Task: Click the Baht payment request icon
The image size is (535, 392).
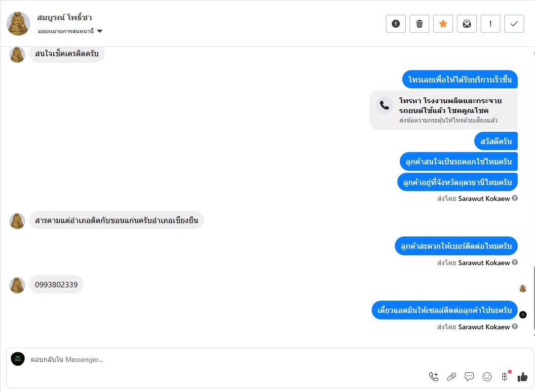Action: [504, 377]
